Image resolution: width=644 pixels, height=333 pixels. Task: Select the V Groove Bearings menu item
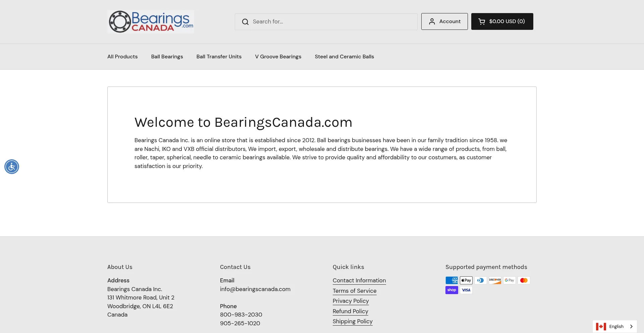coord(278,57)
